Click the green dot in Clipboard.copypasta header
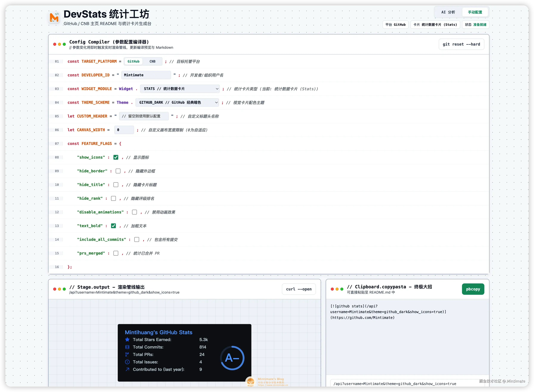Screen dimensions: 534x392 [342, 289]
